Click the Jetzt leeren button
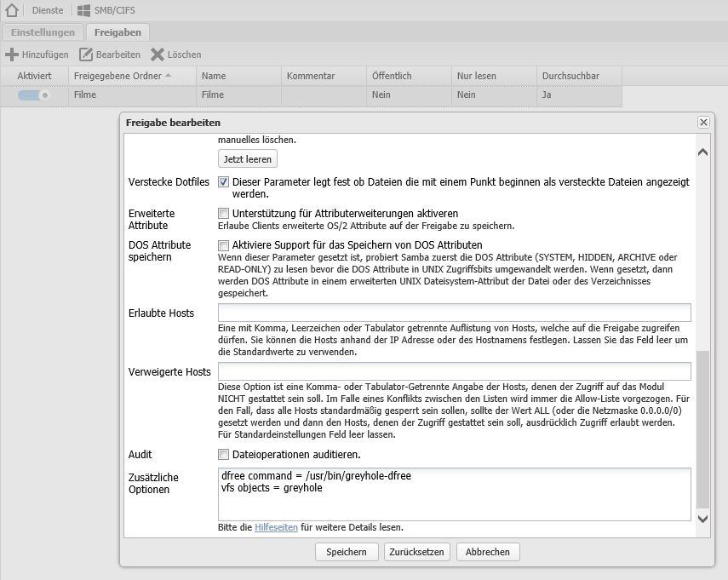Screen dimensions: 728x580 [248, 158]
